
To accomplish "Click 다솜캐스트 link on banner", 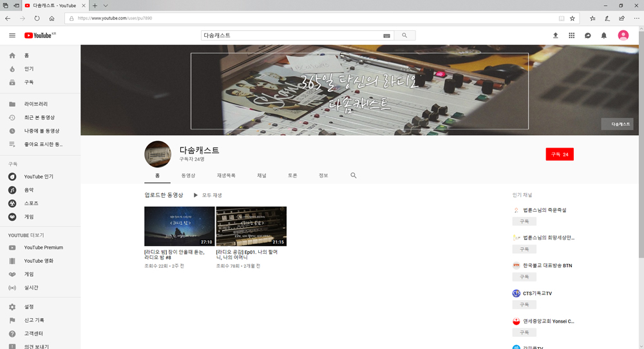I will tap(618, 124).
